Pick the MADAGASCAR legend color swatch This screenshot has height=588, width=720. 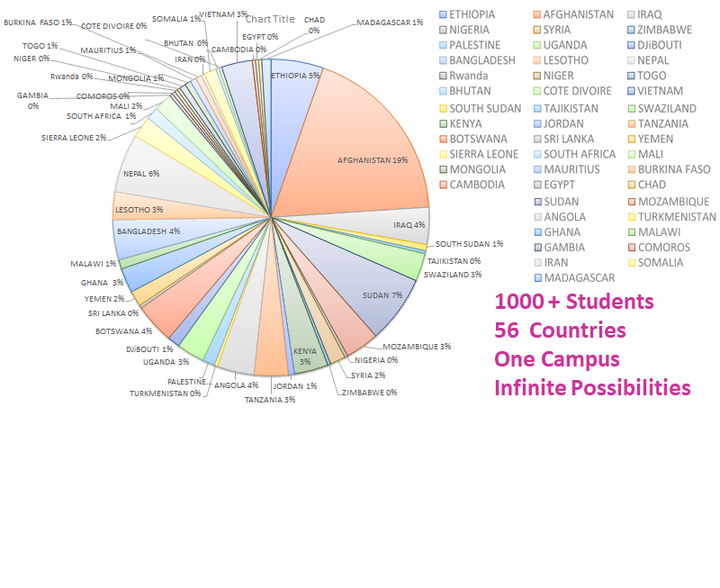[537, 278]
